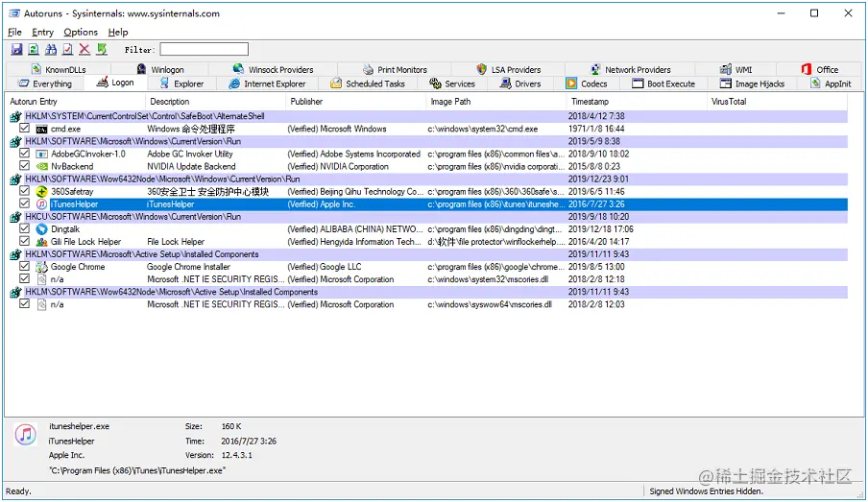Switch to the Print Monitors tab
The height and width of the screenshot is (502, 868).
(396, 69)
